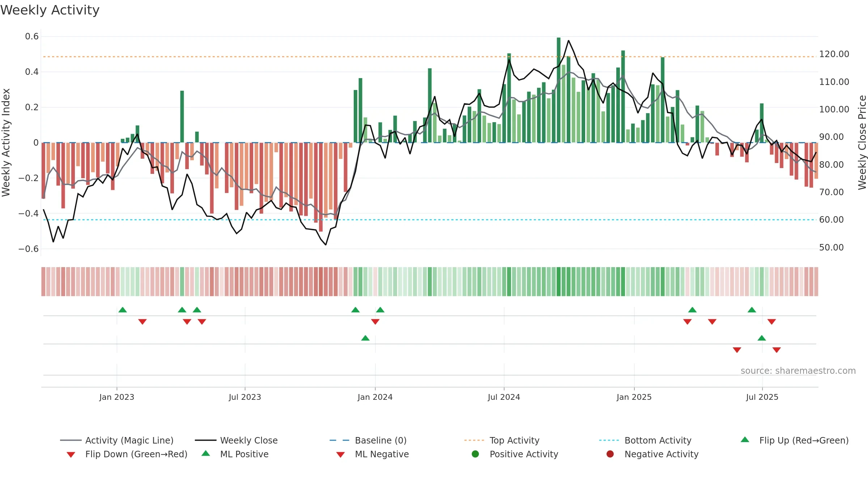The width and height of the screenshot is (868, 488).
Task: Click the −0.2 left axis tick label
Action: point(29,178)
